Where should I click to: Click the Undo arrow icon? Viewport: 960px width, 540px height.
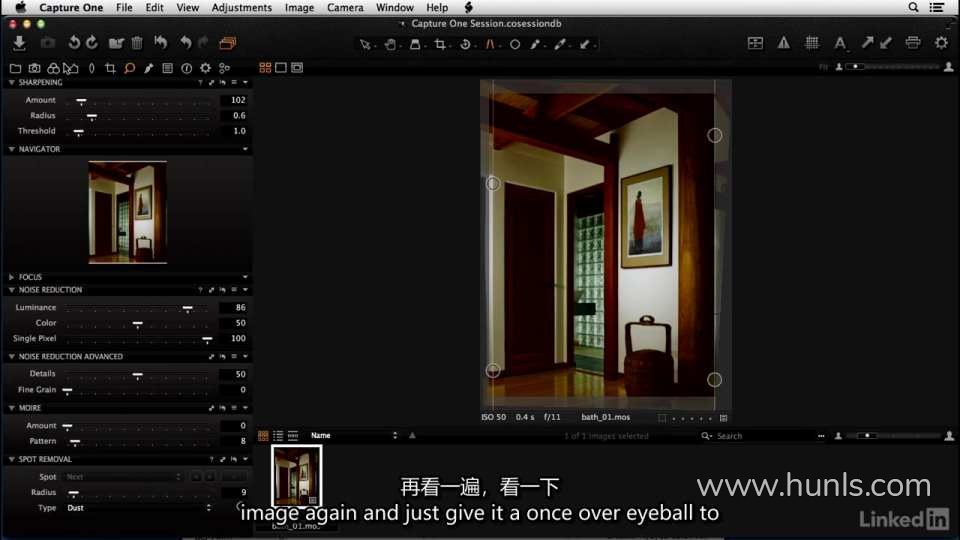pos(186,43)
